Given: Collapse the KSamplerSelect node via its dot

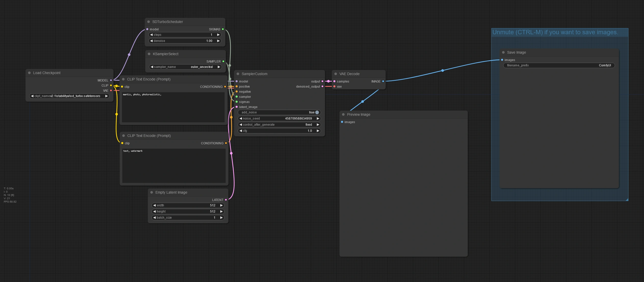Looking at the screenshot, I should coord(149,54).
